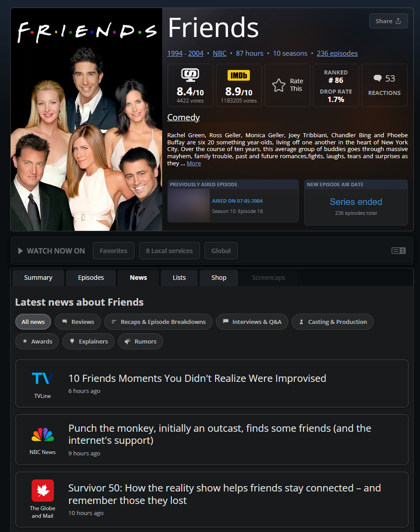Click The Globe and Mail maple leaf logo
Image resolution: width=420 pixels, height=532 pixels.
43,491
